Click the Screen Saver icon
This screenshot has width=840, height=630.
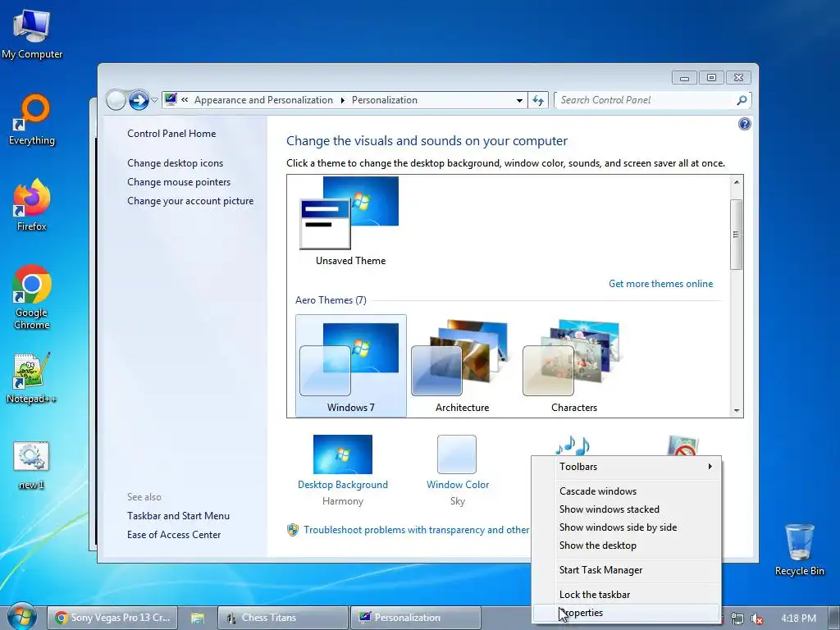(x=683, y=445)
